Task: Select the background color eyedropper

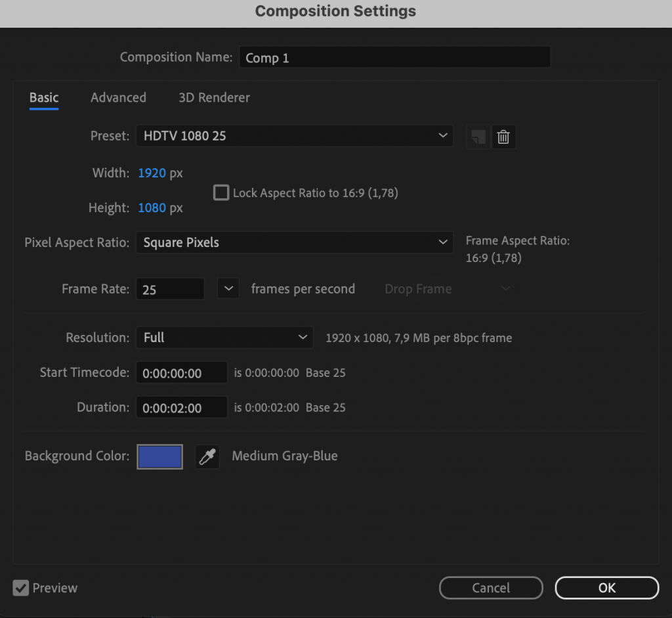Action: pyautogui.click(x=207, y=456)
